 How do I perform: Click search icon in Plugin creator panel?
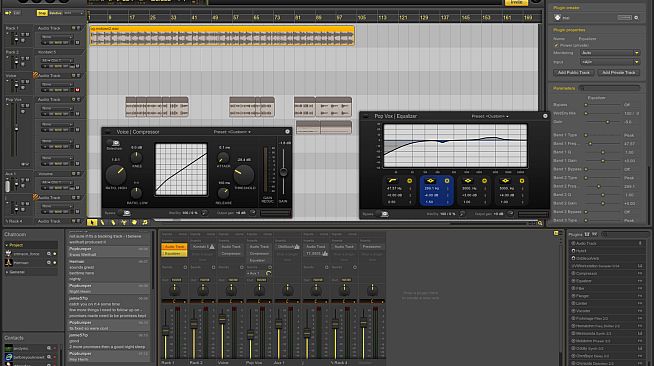click(636, 18)
